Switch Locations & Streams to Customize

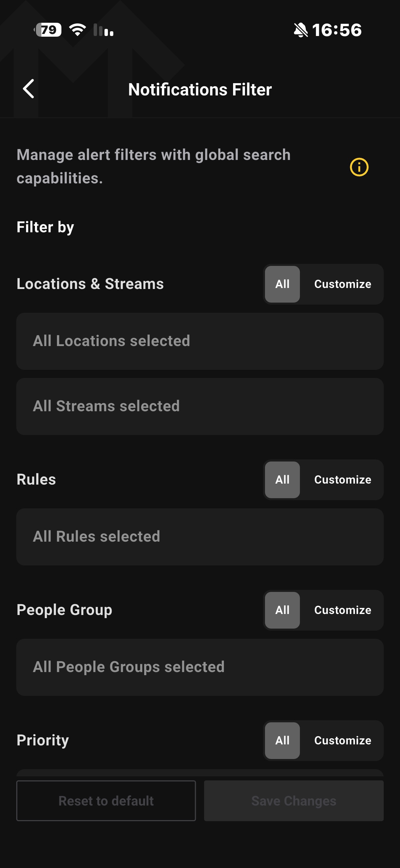pos(343,284)
